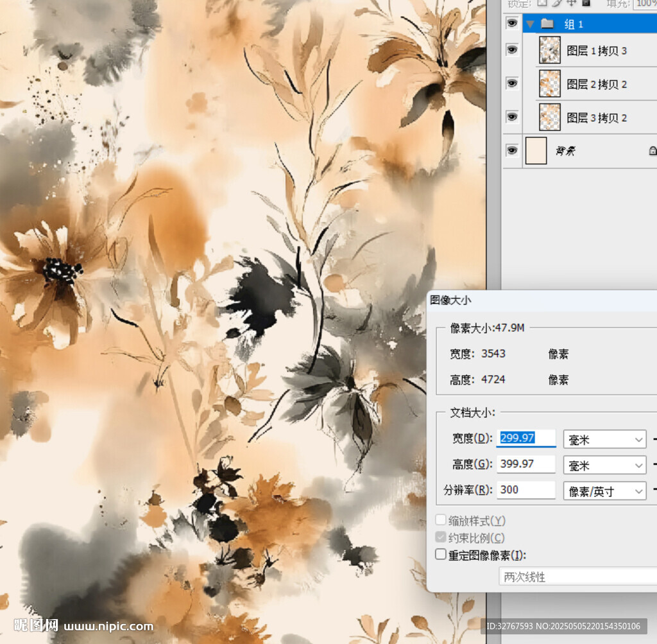Collapse the 组 1 group triangle

(530, 24)
